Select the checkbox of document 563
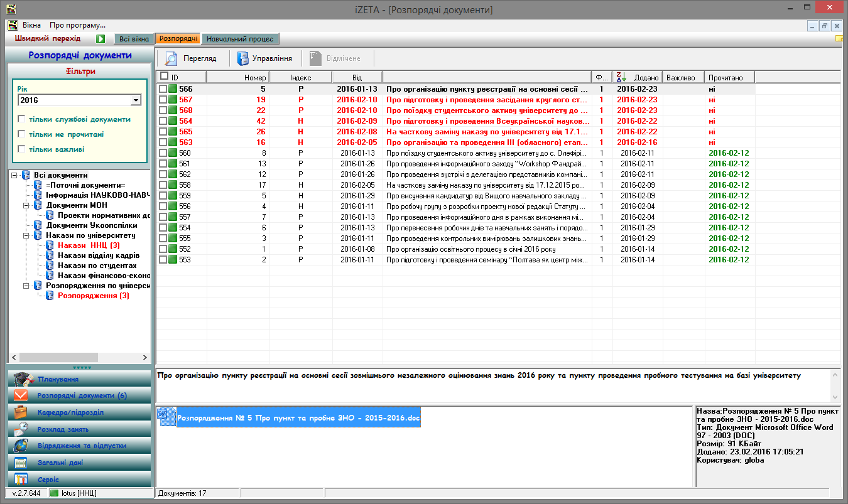 coord(163,142)
